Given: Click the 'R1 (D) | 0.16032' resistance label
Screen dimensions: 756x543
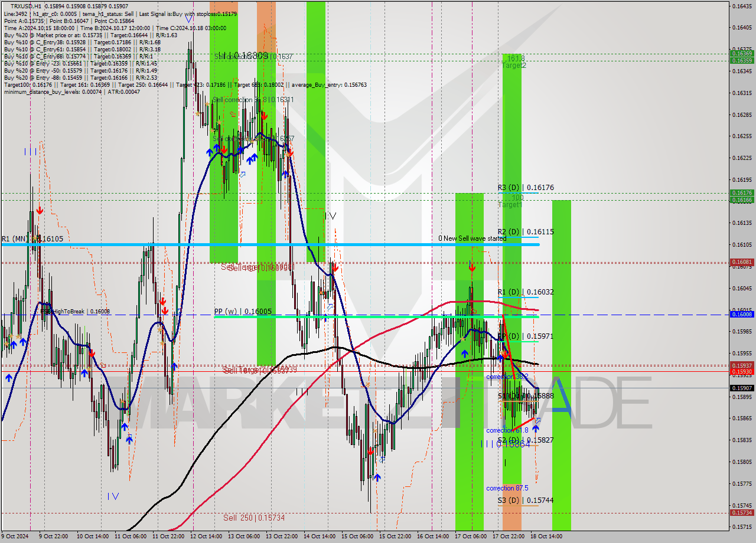Looking at the screenshot, I should (526, 292).
